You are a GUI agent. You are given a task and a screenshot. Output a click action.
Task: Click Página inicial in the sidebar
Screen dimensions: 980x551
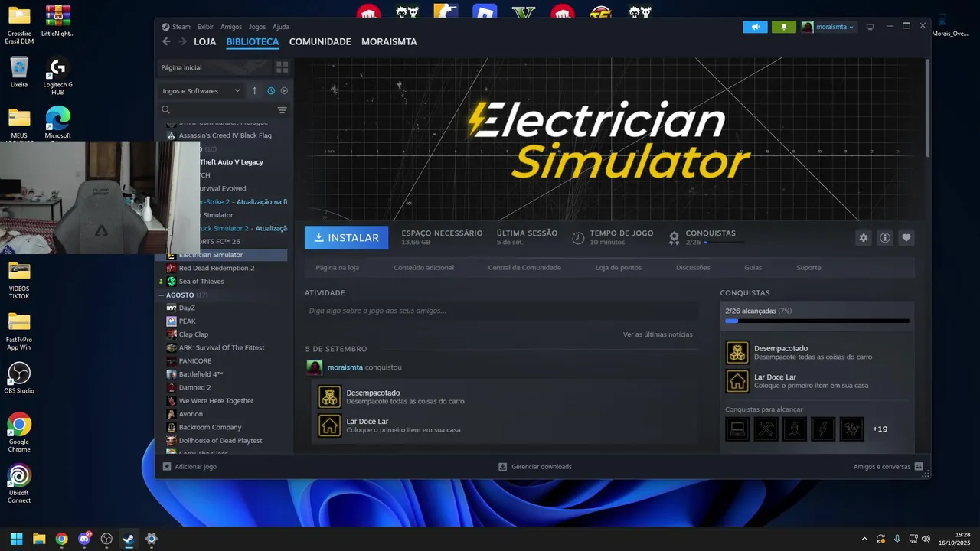[x=215, y=67]
